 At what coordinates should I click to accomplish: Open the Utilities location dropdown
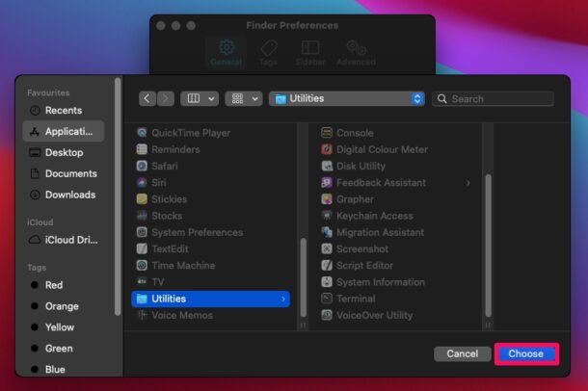point(347,98)
